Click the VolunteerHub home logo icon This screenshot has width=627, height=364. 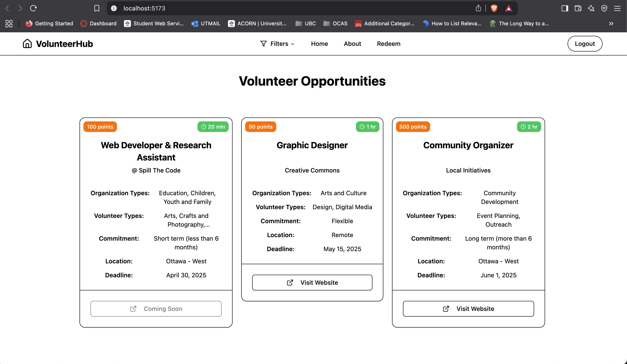tap(27, 43)
